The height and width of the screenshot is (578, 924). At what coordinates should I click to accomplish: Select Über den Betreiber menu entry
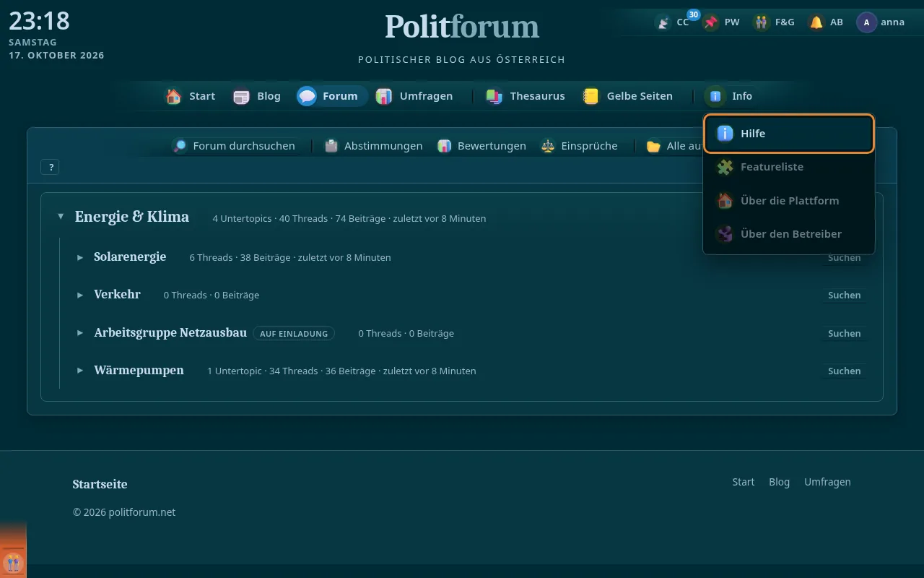[x=789, y=234]
